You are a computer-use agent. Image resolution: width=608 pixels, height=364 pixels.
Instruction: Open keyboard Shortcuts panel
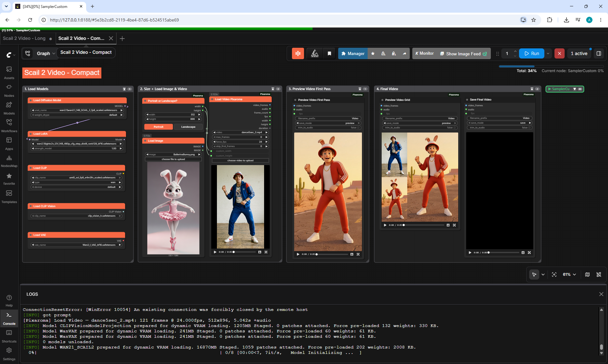[9, 336]
